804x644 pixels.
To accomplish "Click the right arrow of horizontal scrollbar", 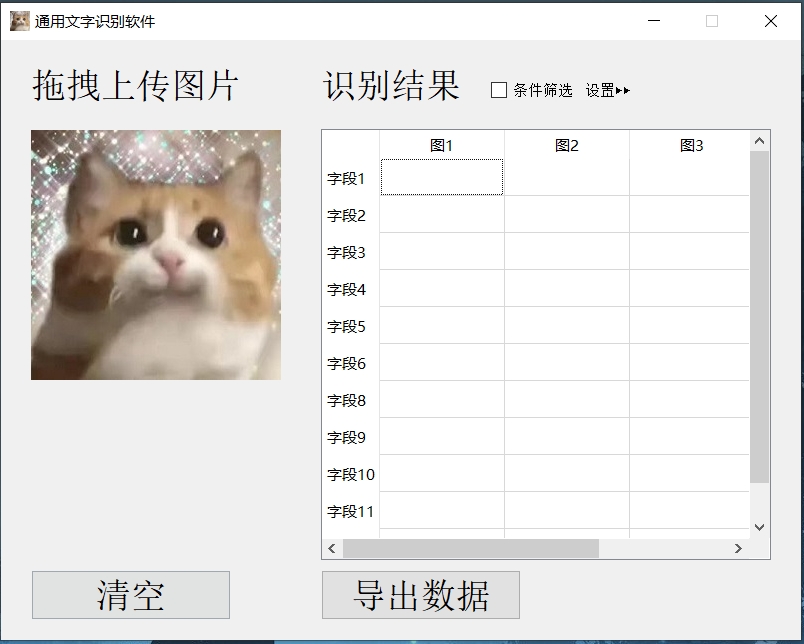I will [737, 548].
